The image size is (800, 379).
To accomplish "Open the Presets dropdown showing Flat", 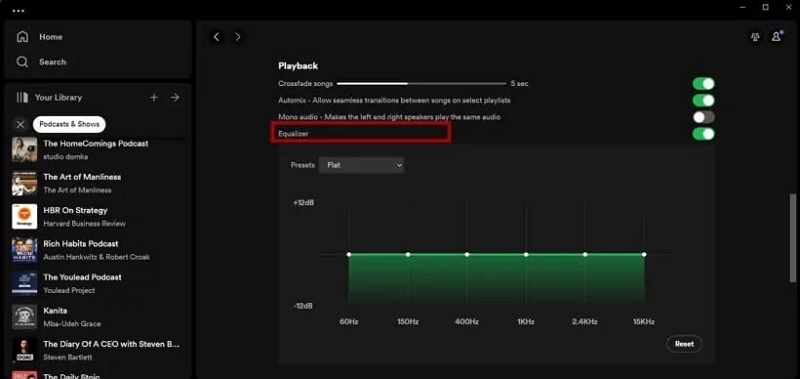I will click(362, 165).
